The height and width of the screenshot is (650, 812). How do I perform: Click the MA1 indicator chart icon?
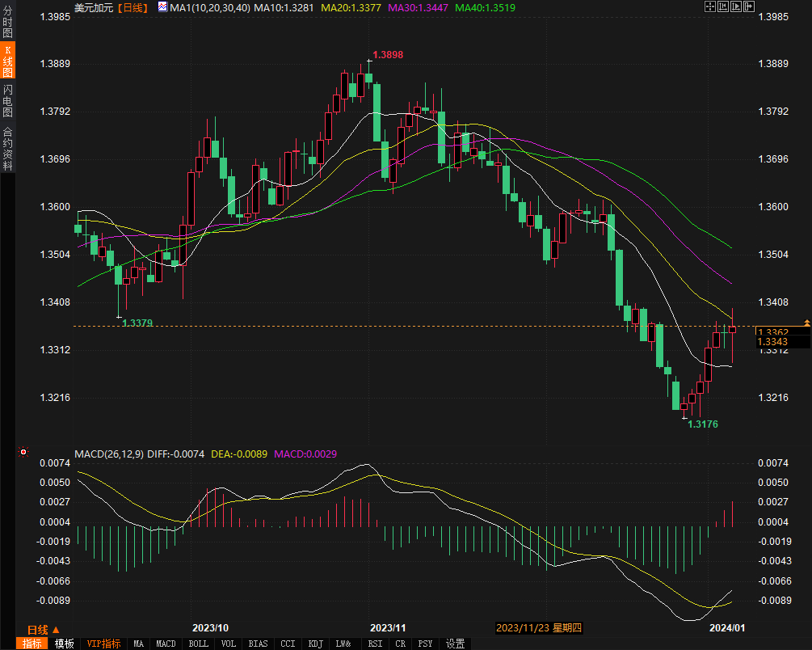[x=162, y=7]
